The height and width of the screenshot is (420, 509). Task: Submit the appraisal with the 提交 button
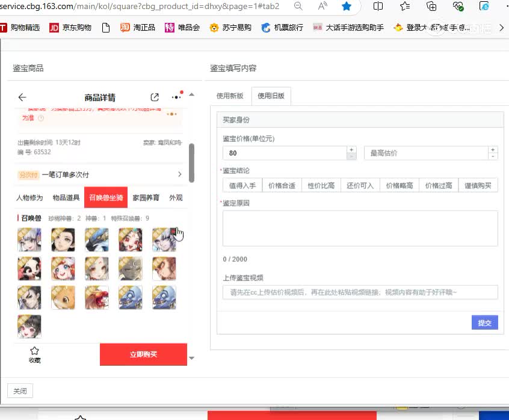(485, 323)
